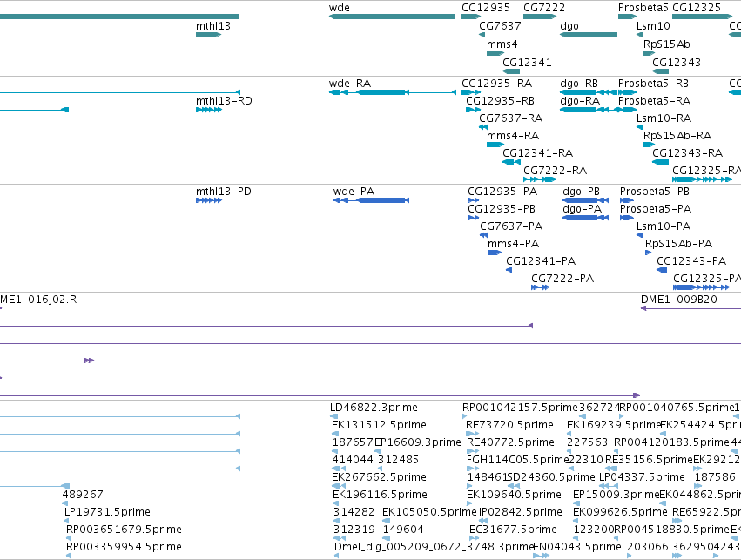The image size is (741, 560).
Task: Open the 'LP04337.5prime' EST label
Action: [642, 477]
